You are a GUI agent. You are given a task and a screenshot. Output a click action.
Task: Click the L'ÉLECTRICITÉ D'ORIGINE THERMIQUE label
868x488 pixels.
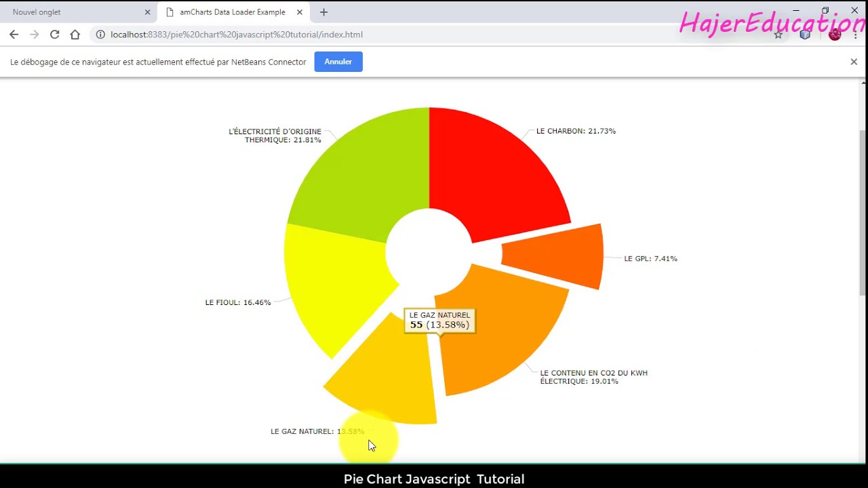275,136
